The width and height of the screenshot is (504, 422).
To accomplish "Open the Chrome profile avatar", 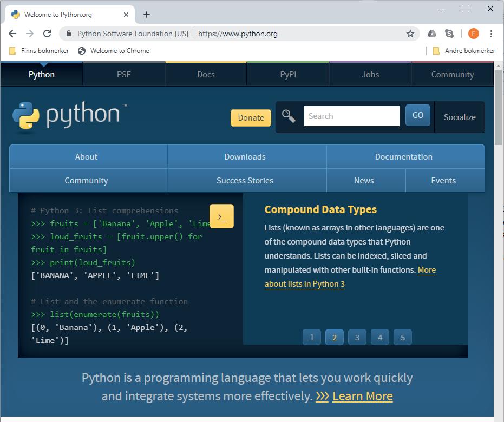I will pos(474,34).
